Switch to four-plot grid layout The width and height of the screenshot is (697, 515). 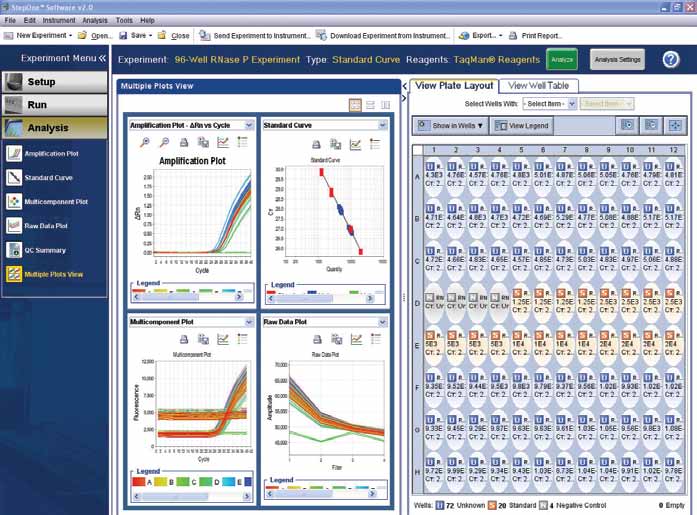(355, 104)
